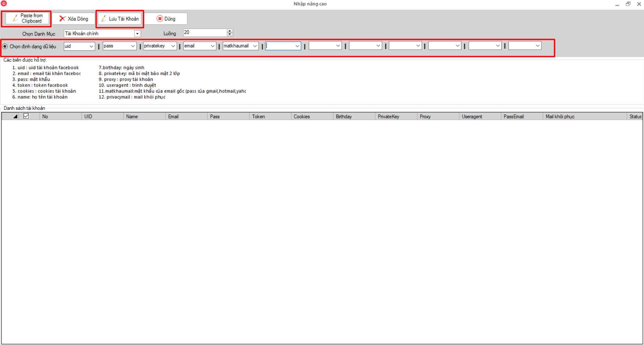Click Paste from Clipboard button
Screen dimensions: 644x345
[x=28, y=18]
